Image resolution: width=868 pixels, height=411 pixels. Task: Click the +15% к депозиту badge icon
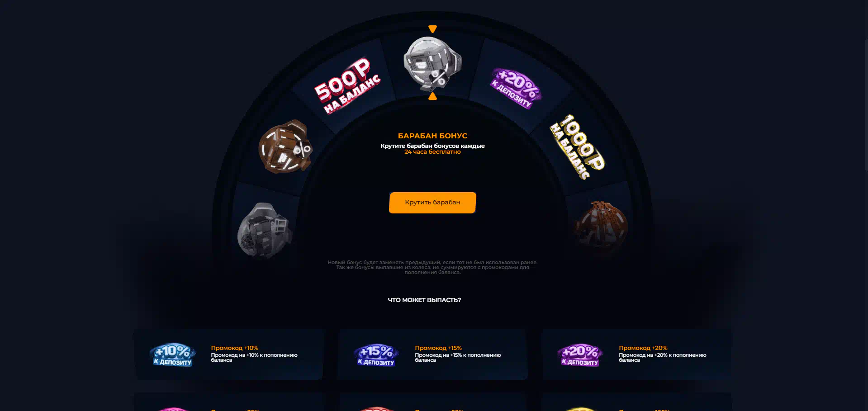[x=376, y=354]
